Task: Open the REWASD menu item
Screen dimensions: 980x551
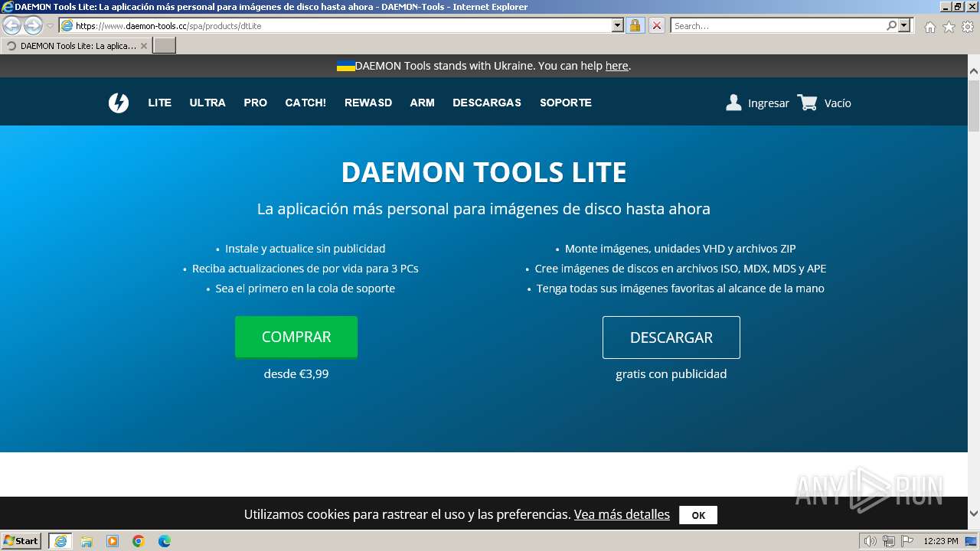Action: [368, 103]
